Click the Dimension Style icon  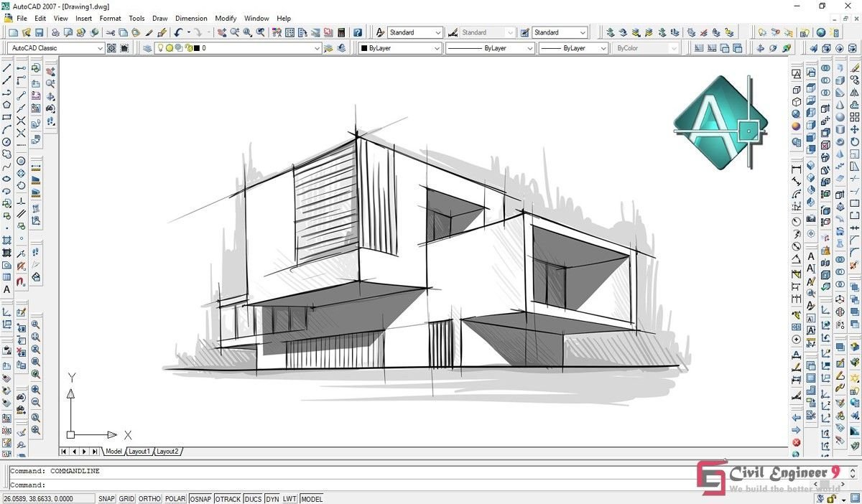pyautogui.click(x=453, y=32)
